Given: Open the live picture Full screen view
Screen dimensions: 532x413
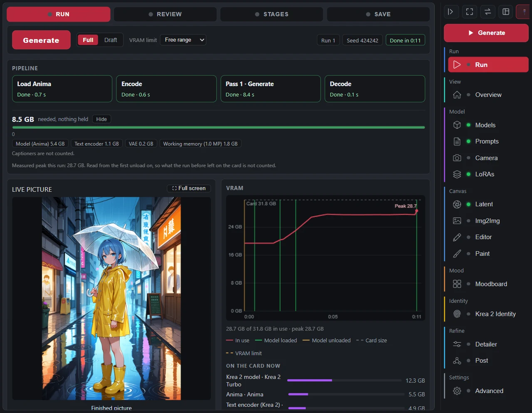Looking at the screenshot, I should pos(189,188).
